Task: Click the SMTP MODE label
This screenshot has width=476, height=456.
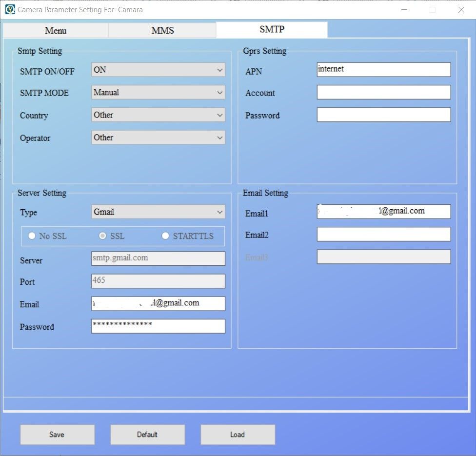Action: coord(44,93)
